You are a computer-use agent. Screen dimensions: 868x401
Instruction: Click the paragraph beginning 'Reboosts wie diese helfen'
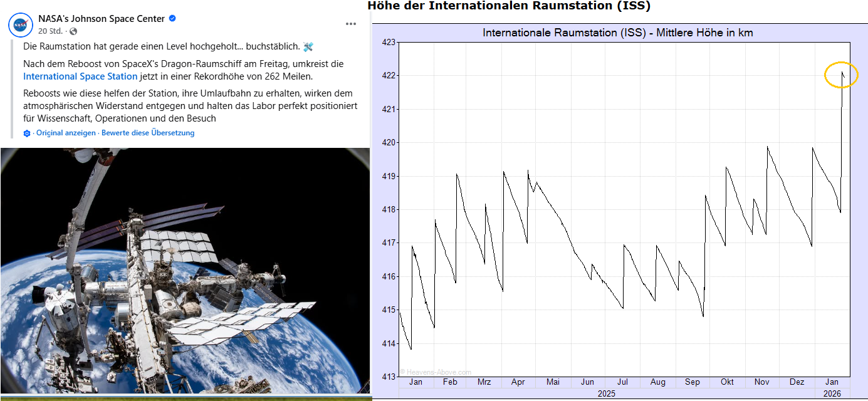click(190, 105)
